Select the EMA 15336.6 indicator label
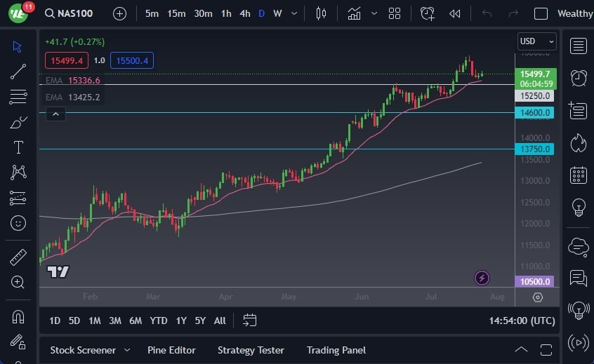Screen dimensions: 594x364 (73, 80)
